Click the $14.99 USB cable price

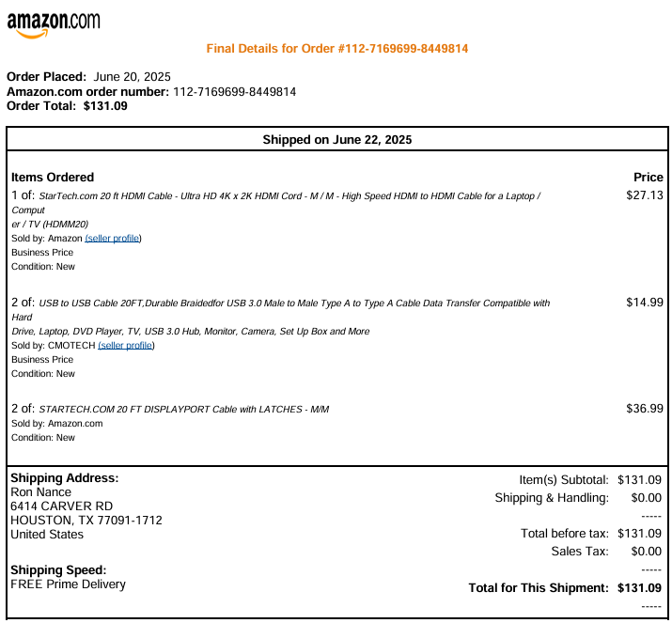pyautogui.click(x=645, y=303)
